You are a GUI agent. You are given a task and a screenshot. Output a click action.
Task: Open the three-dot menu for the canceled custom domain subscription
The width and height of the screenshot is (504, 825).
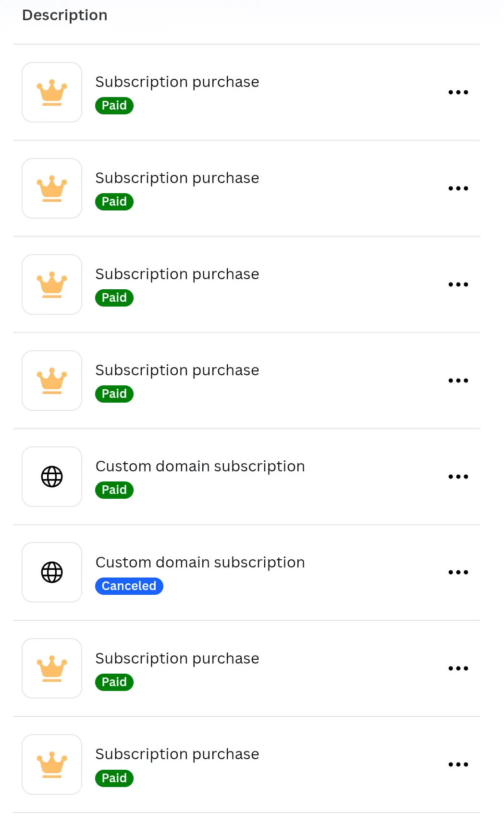(458, 572)
